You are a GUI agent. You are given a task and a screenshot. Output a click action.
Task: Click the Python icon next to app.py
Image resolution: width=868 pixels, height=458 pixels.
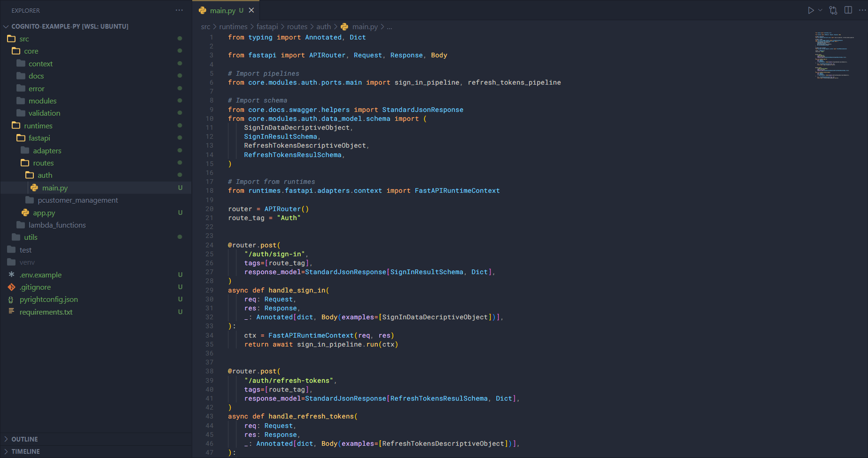pyautogui.click(x=25, y=213)
